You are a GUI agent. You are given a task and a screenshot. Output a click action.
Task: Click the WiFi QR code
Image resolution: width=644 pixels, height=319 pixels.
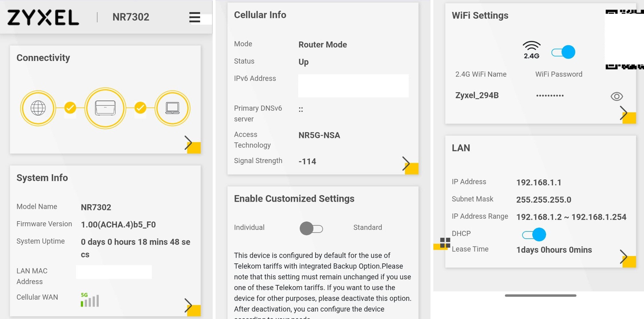tap(624, 39)
